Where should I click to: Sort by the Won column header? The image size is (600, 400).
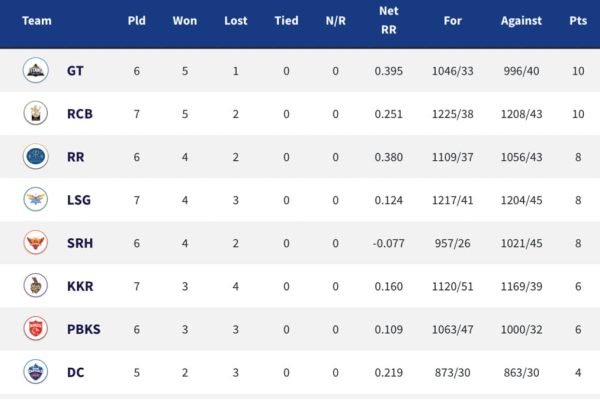pyautogui.click(x=185, y=20)
